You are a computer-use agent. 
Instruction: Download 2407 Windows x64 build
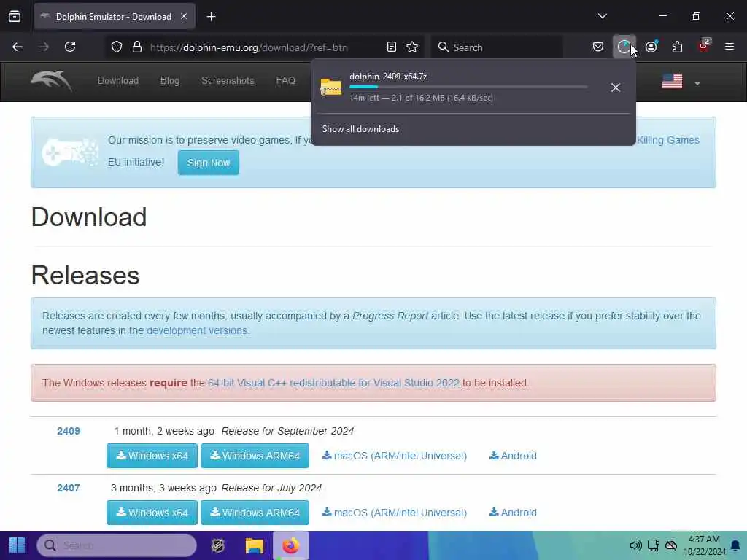[x=152, y=513]
